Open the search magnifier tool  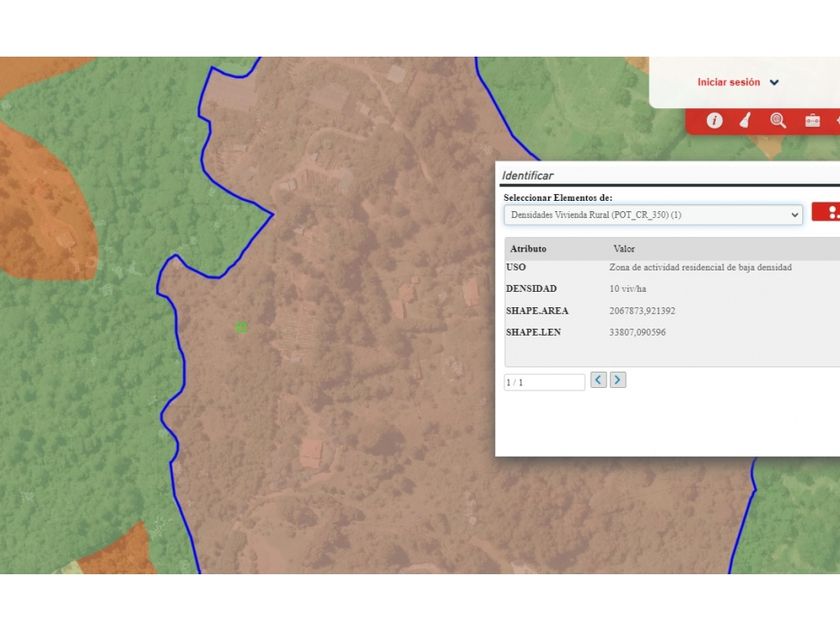[778, 121]
